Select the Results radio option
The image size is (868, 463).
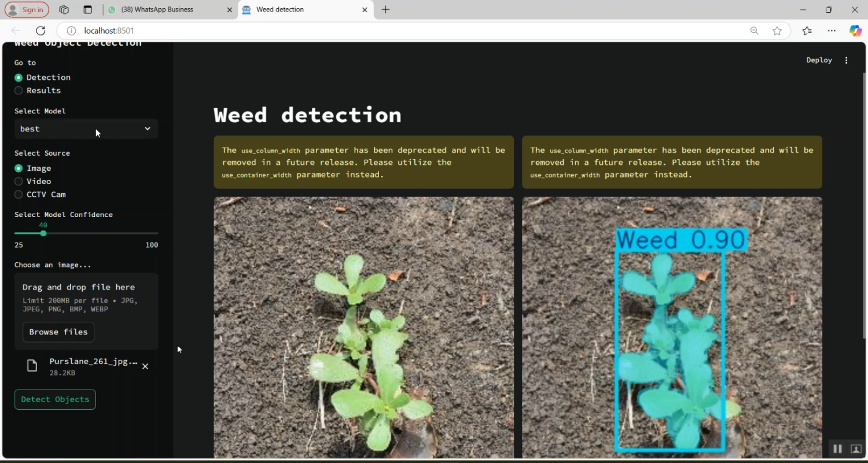(x=19, y=91)
